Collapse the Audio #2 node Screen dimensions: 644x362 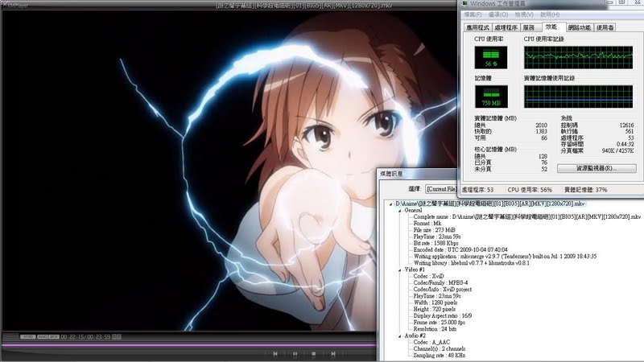click(399, 335)
